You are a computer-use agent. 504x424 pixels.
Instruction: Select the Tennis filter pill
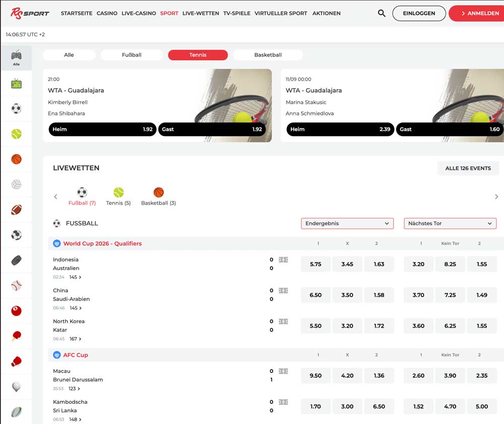point(198,55)
